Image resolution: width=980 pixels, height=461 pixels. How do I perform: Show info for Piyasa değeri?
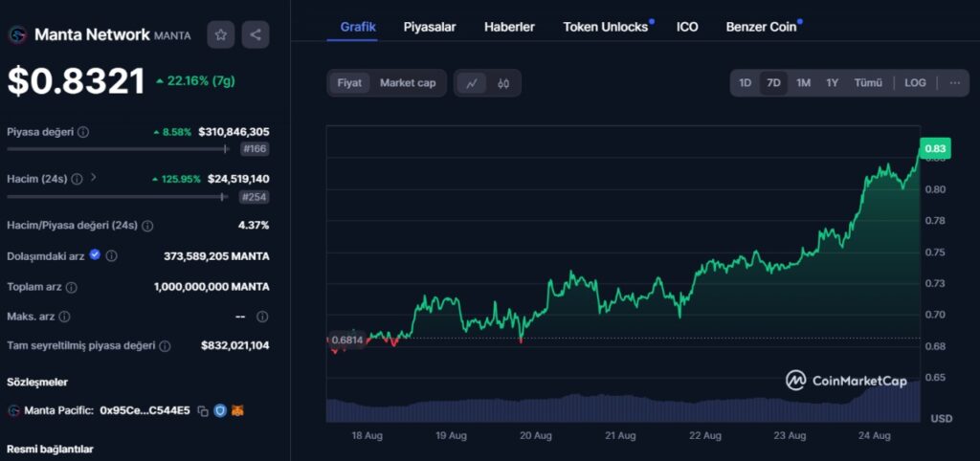coord(83,132)
